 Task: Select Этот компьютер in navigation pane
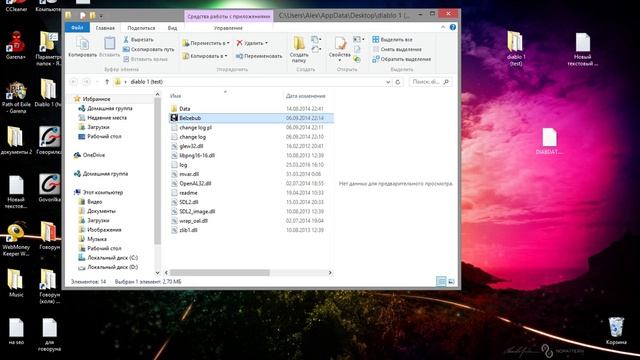click(x=98, y=192)
